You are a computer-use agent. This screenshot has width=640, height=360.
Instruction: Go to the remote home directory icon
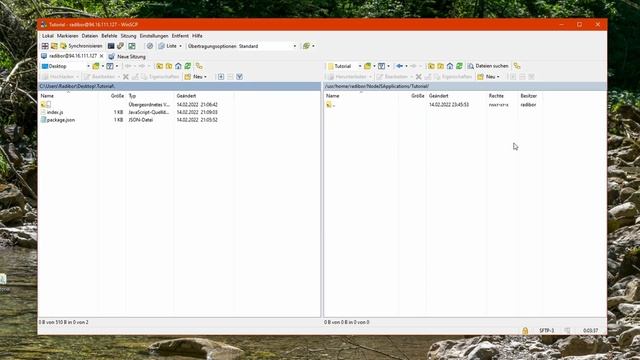point(450,66)
